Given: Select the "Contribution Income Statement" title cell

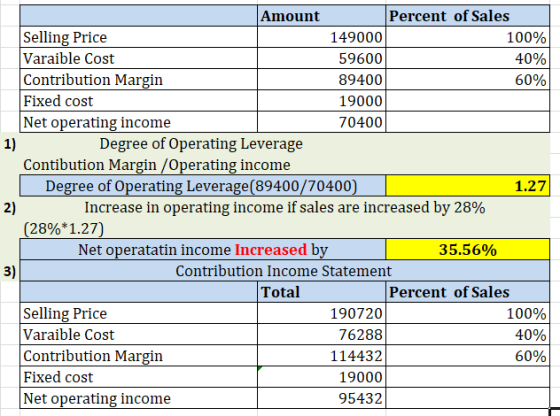Looking at the screenshot, I should (285, 271).
